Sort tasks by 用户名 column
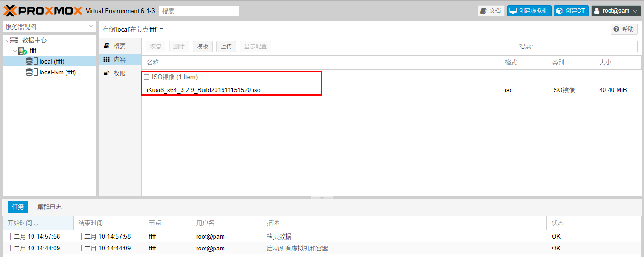 pos(226,223)
